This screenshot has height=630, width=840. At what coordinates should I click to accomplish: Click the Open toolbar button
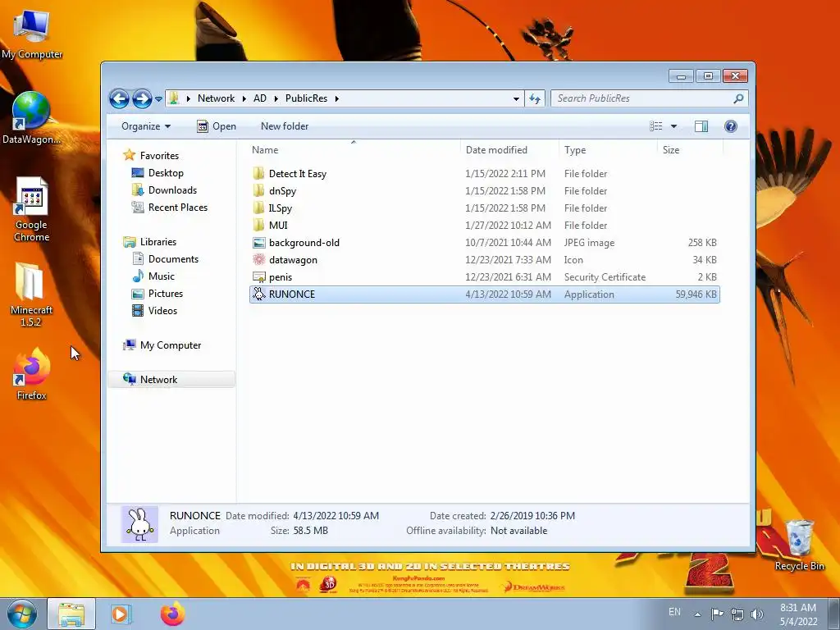217,126
